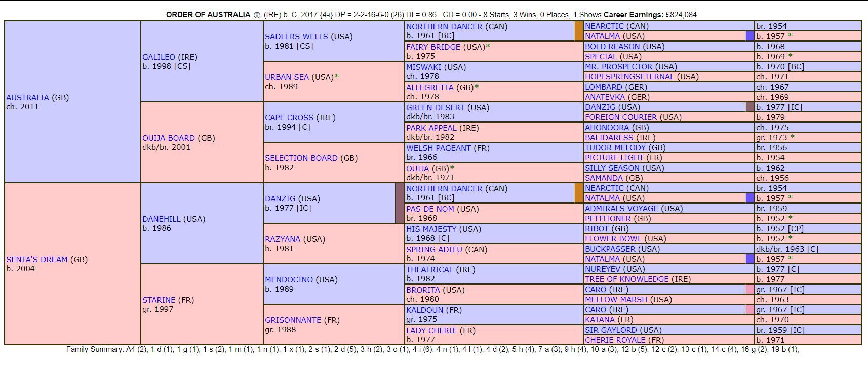Click blue swatch in SPRING ADIEU's dam NATALMA row

click(750, 259)
